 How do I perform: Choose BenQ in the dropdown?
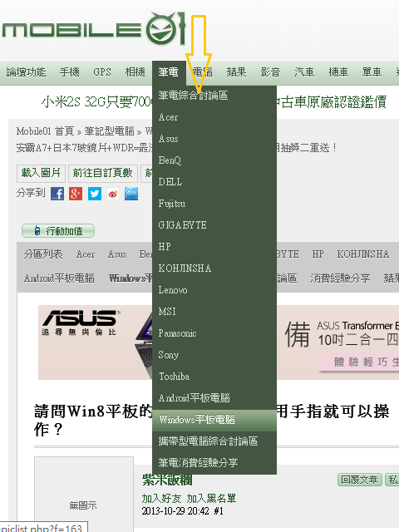pyautogui.click(x=214, y=160)
